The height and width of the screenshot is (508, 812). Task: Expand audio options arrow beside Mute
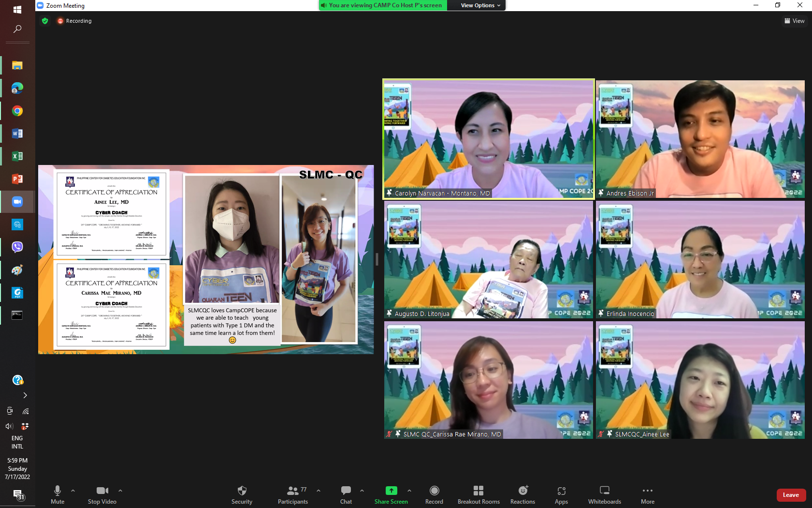(x=73, y=491)
